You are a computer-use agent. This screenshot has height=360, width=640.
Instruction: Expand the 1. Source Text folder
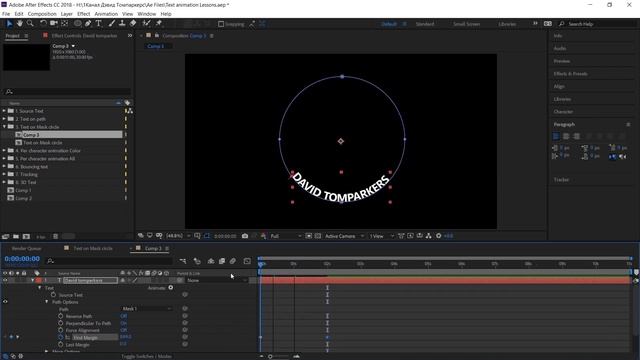(4, 111)
